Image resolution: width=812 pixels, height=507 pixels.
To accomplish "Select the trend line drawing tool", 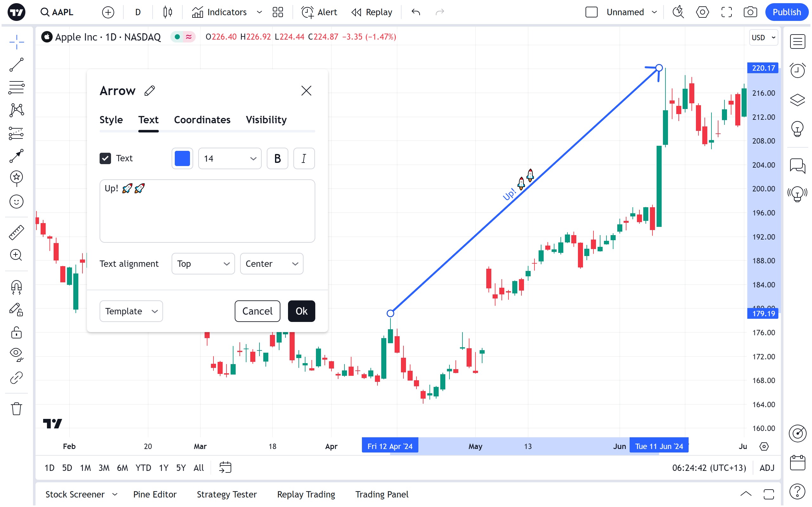I will point(16,65).
